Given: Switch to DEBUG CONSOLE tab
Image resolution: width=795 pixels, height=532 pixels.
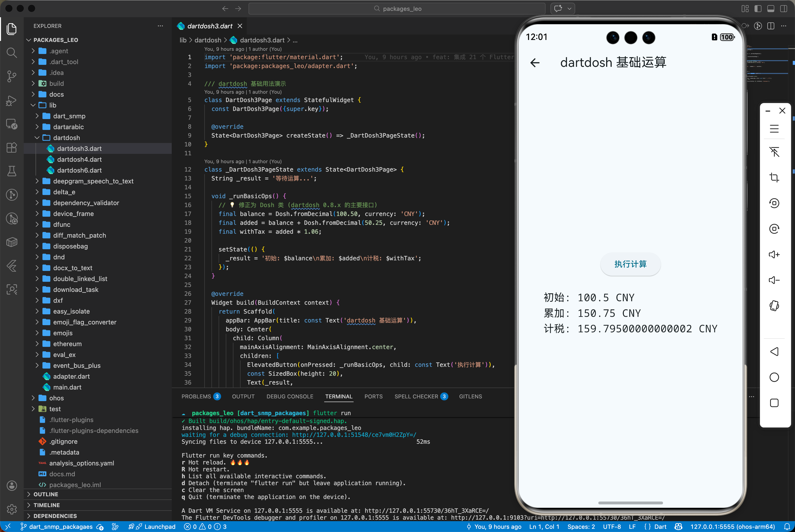Looking at the screenshot, I should point(290,396).
